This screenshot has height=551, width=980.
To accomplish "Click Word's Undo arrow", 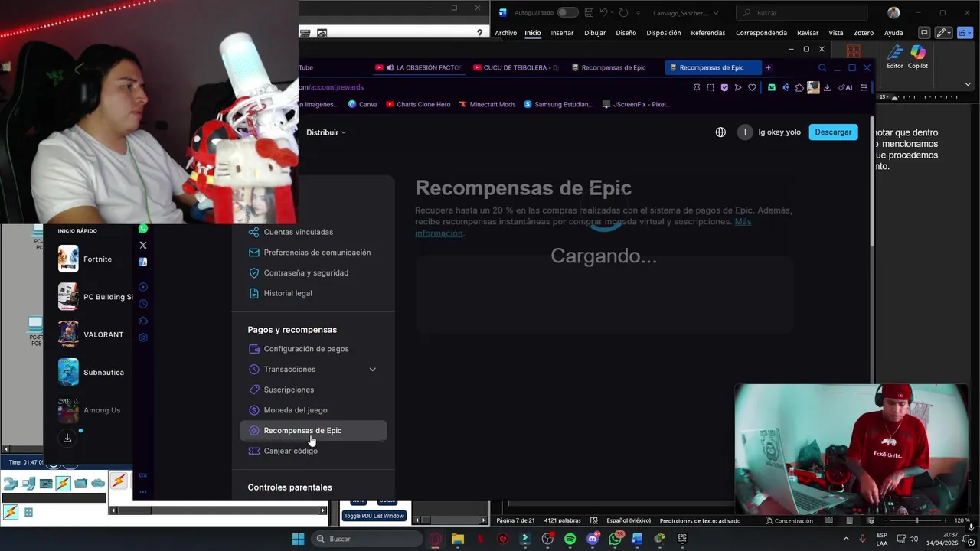I will coord(603,12).
